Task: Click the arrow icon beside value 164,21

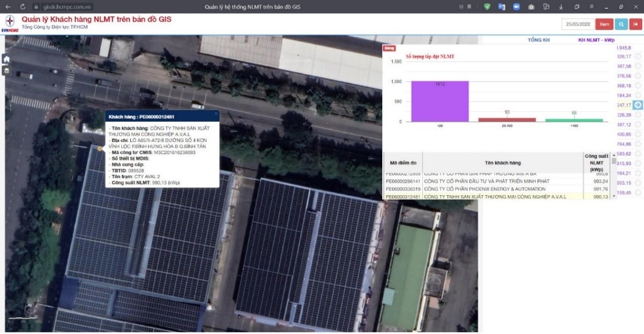Action: tap(637, 173)
